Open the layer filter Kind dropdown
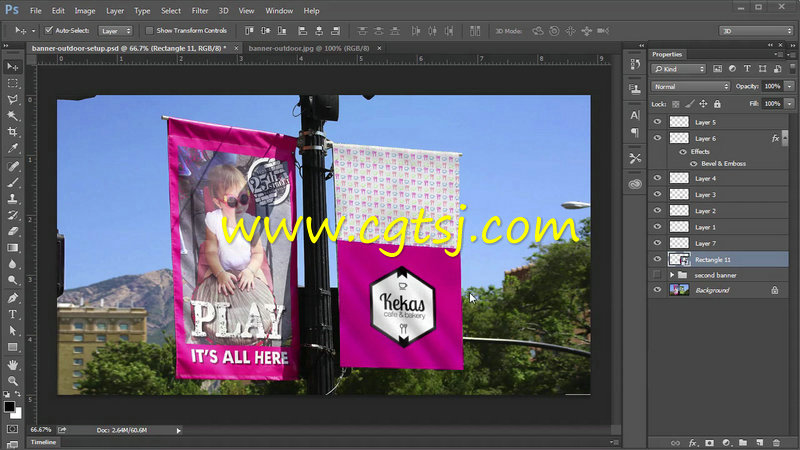The height and width of the screenshot is (450, 800). pyautogui.click(x=678, y=69)
